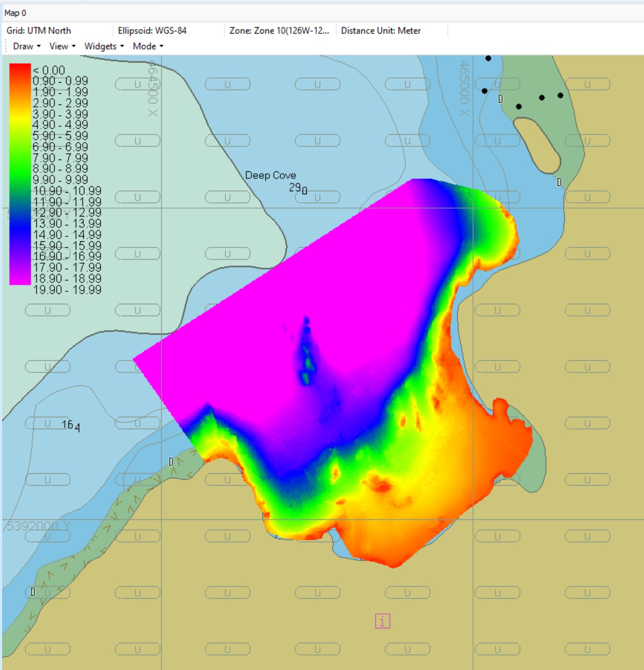Click the Grid: UTM North field
The height and width of the screenshot is (670, 644).
coord(39,31)
